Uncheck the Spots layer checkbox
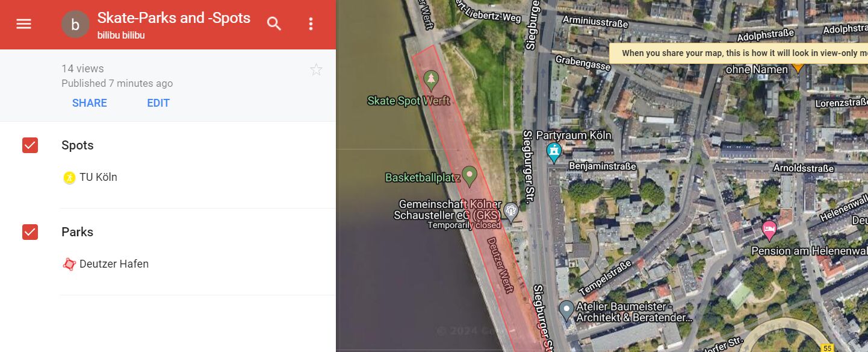Viewport: 868px width, 352px height. click(x=30, y=145)
